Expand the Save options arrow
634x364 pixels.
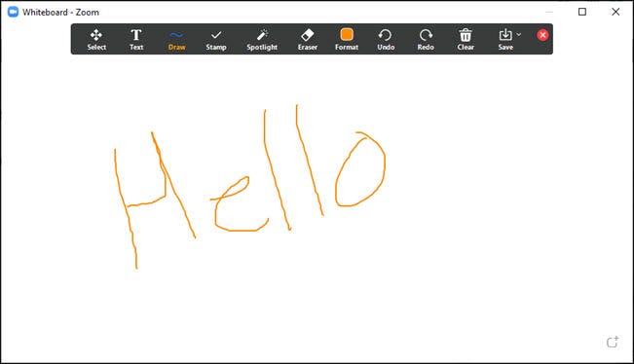click(519, 35)
